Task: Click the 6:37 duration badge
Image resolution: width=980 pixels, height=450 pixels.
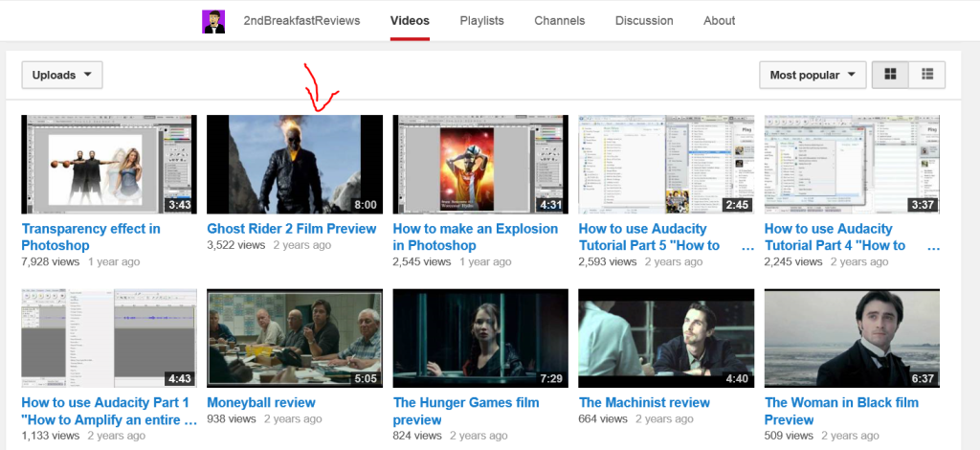Action: tap(924, 379)
